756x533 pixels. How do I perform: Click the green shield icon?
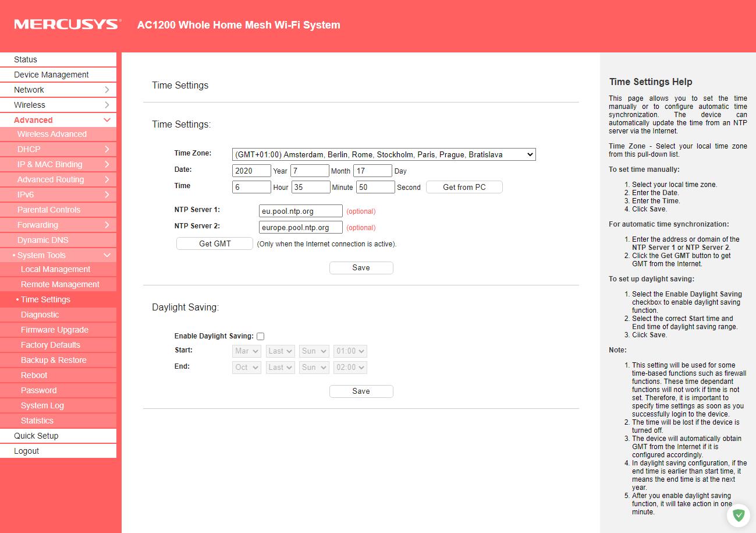(739, 515)
